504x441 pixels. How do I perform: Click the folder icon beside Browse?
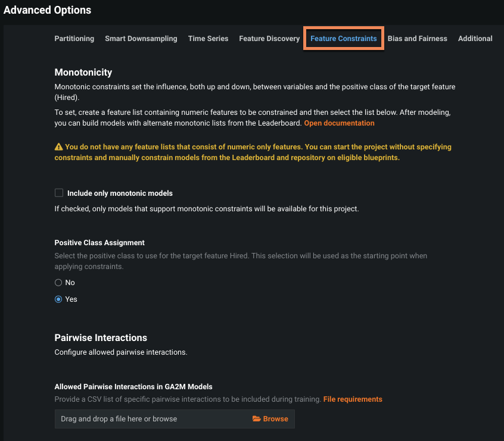[x=257, y=418]
